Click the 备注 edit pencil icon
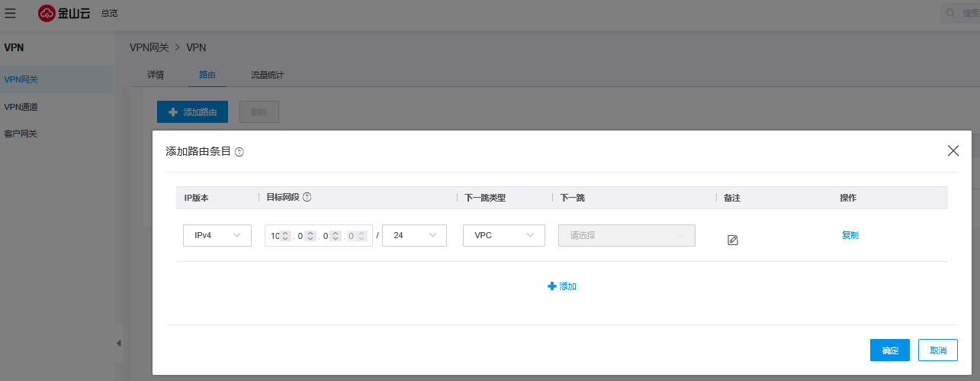This screenshot has height=381, width=980. tap(733, 240)
